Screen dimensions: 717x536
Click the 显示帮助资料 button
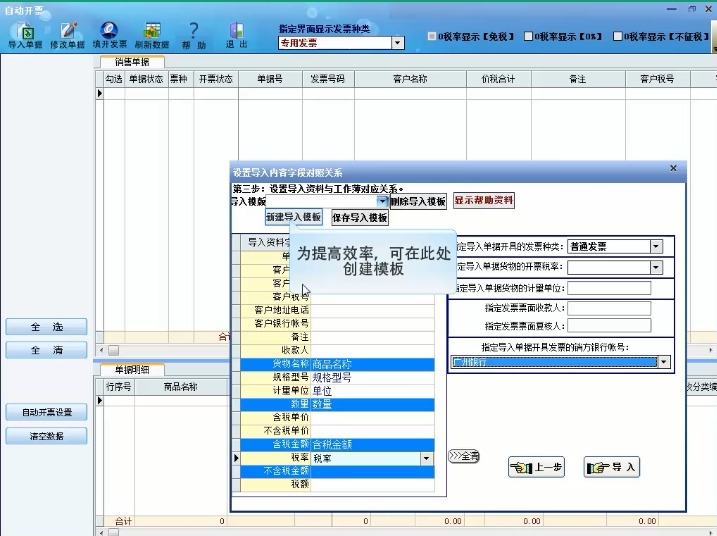point(483,200)
